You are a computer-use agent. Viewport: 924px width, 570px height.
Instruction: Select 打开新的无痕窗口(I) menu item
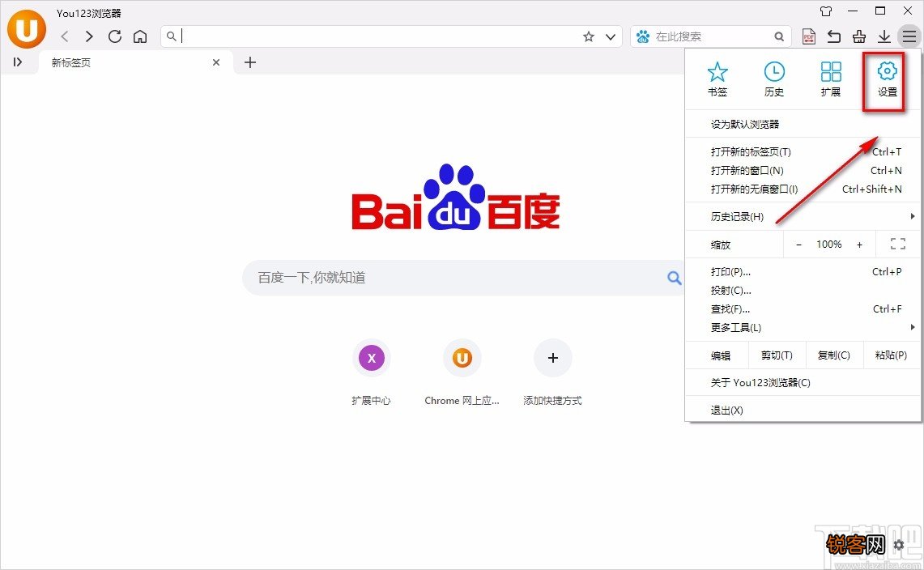[x=803, y=189]
